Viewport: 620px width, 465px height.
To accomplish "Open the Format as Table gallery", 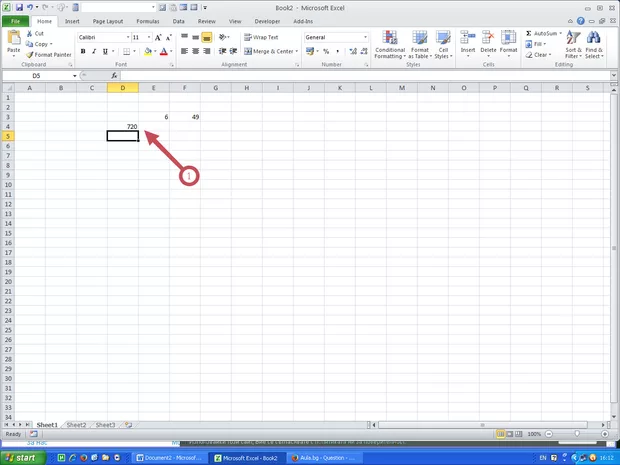I will [x=420, y=45].
